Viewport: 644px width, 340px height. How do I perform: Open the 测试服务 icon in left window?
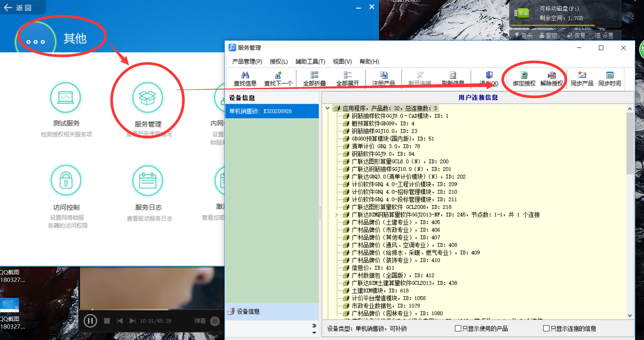tap(66, 98)
